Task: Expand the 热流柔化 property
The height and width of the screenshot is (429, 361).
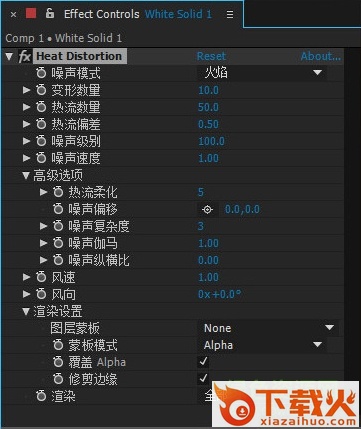Action: (43, 192)
